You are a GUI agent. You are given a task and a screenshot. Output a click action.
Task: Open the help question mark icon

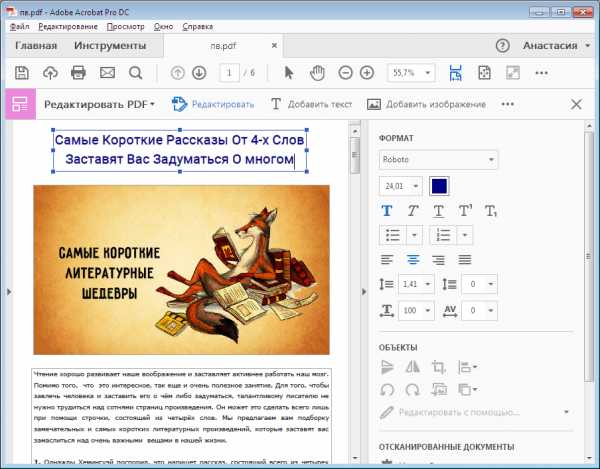coord(502,46)
